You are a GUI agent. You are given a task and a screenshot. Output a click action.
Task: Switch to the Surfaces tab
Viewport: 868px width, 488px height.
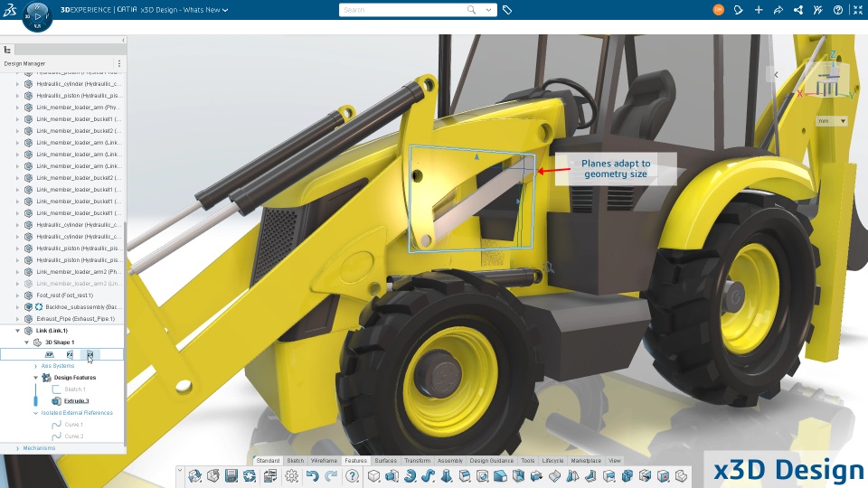385,460
